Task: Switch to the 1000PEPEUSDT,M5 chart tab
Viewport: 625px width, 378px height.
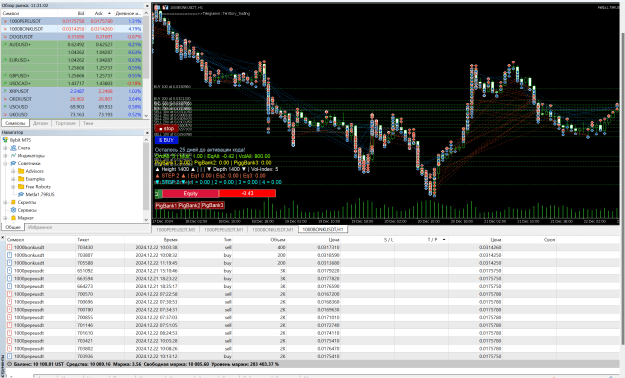Action: 175,230
